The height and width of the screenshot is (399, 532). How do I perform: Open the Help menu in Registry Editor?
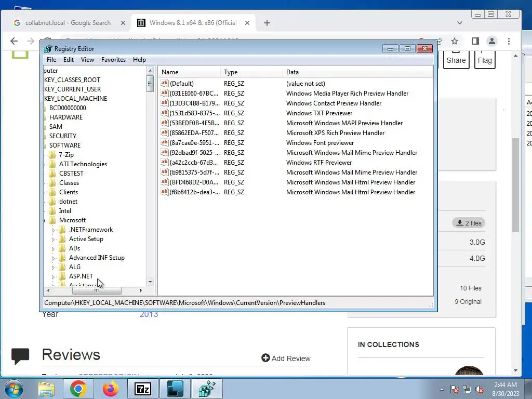click(139, 60)
